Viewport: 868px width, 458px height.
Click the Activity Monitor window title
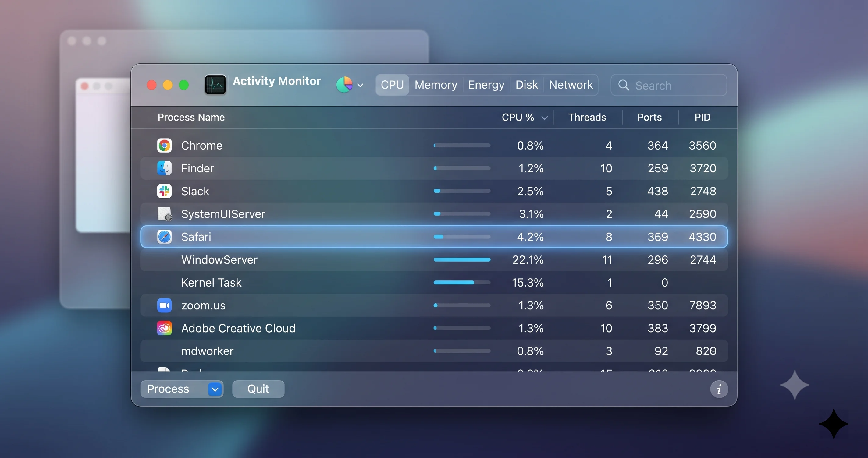277,81
